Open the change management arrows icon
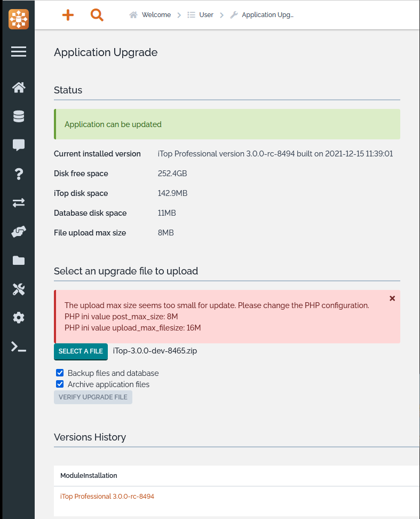420x519 pixels. 19,203
